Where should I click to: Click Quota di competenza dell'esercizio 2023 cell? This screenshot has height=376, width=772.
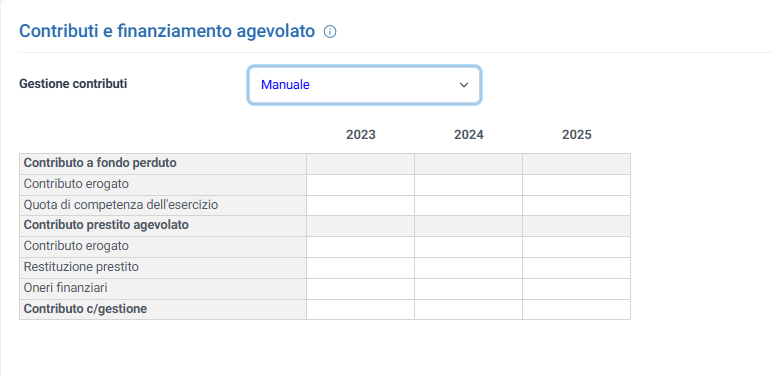[360, 205]
